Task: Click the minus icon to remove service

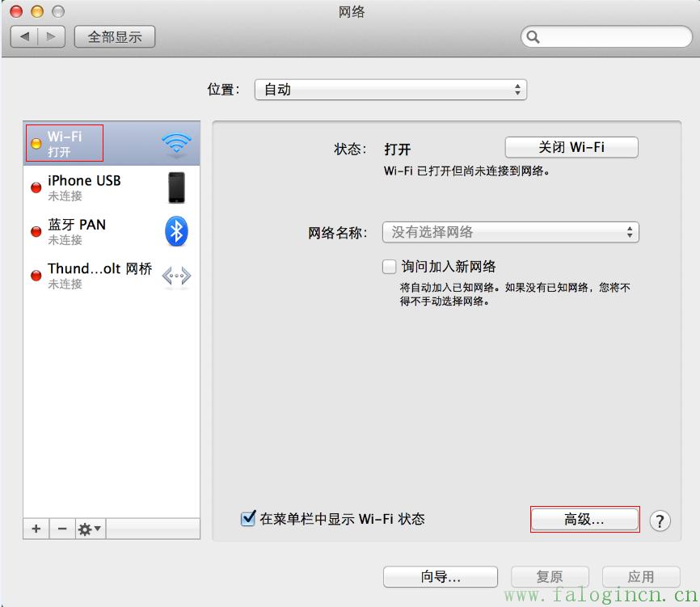Action: point(61,529)
